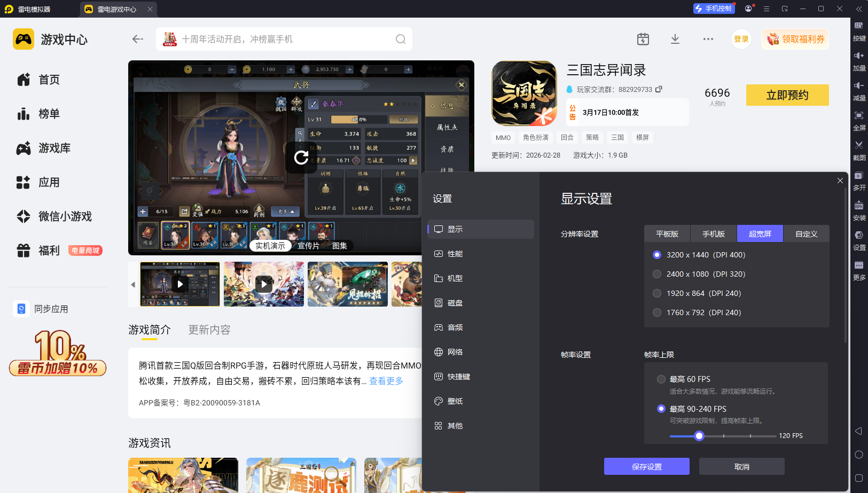Select 1760 x 792 resolution
The height and width of the screenshot is (493, 868).
(657, 312)
